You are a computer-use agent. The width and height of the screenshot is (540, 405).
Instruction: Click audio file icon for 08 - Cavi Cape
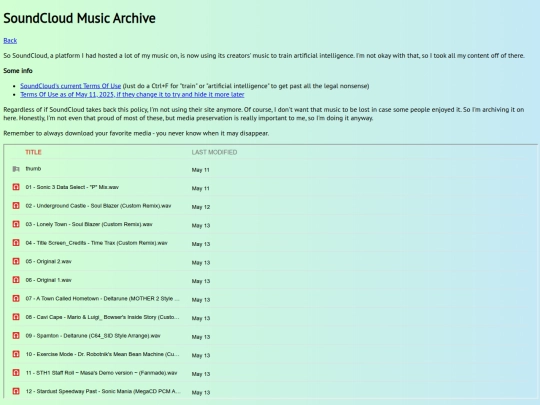(16, 317)
